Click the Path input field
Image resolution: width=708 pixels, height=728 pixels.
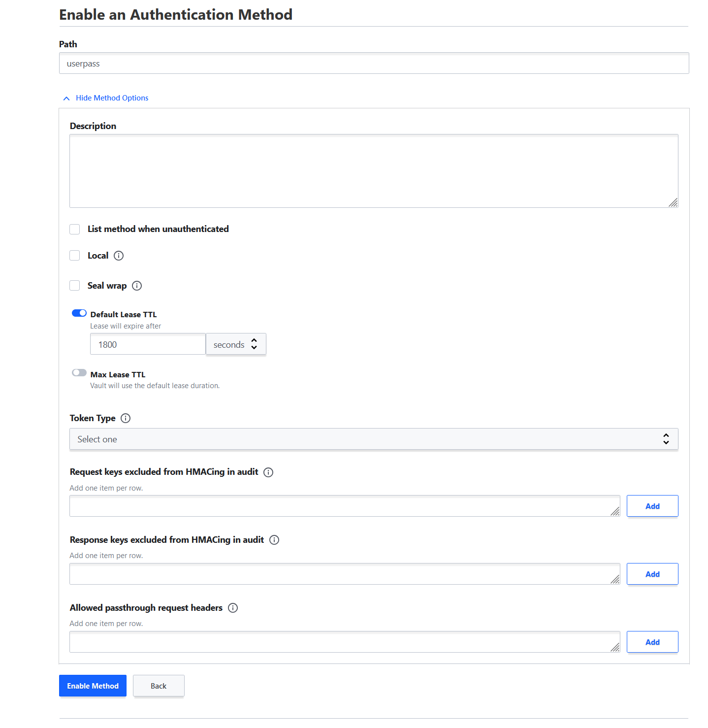click(374, 63)
